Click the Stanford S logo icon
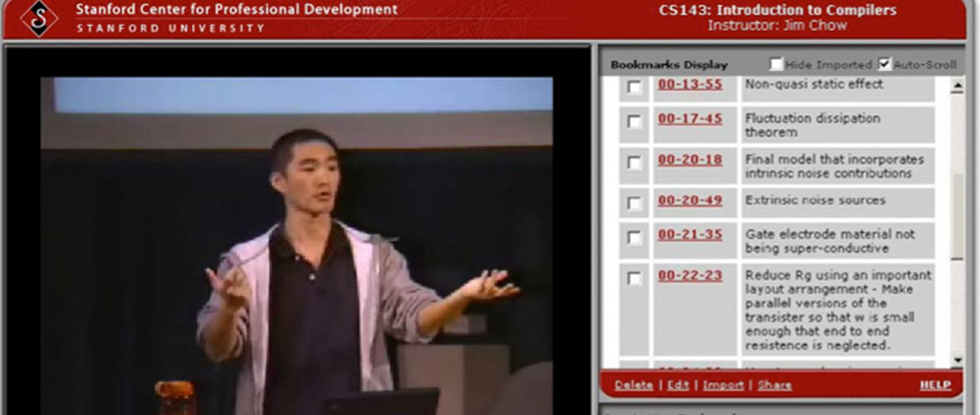This screenshot has height=415, width=980. 39,19
